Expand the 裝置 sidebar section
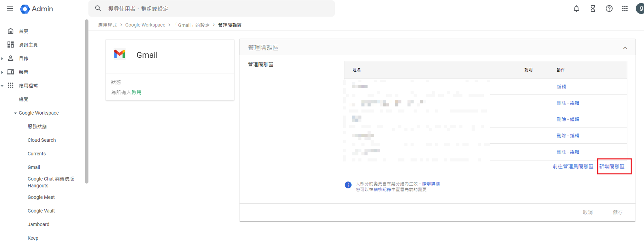The height and width of the screenshot is (241, 644). coord(2,72)
